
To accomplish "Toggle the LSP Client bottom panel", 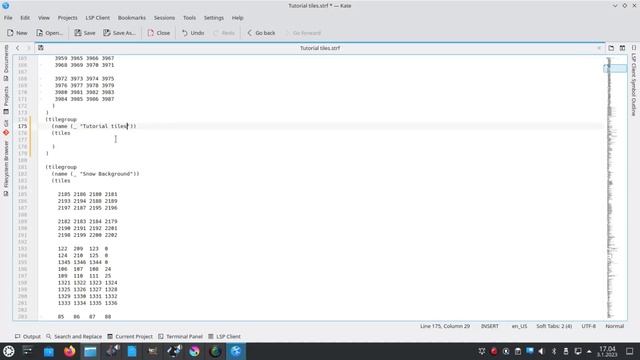I will pyautogui.click(x=224, y=336).
